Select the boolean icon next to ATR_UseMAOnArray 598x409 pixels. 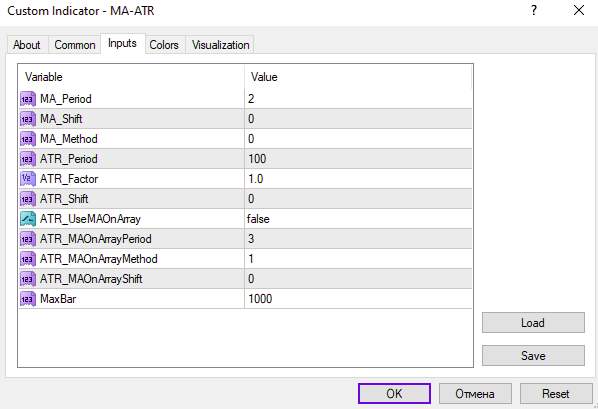[28, 219]
